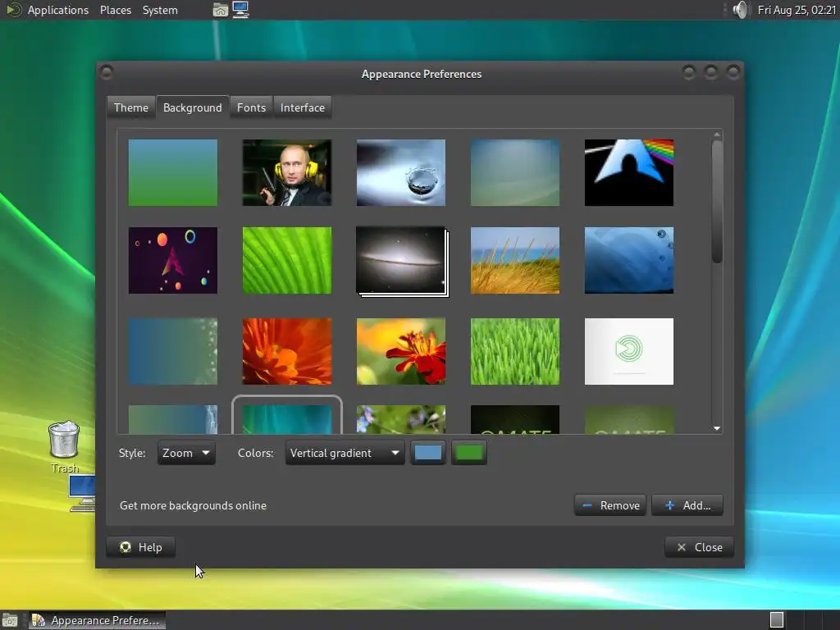The height and width of the screenshot is (630, 840).
Task: Select the dark MATE text wallpaper
Action: click(x=515, y=419)
